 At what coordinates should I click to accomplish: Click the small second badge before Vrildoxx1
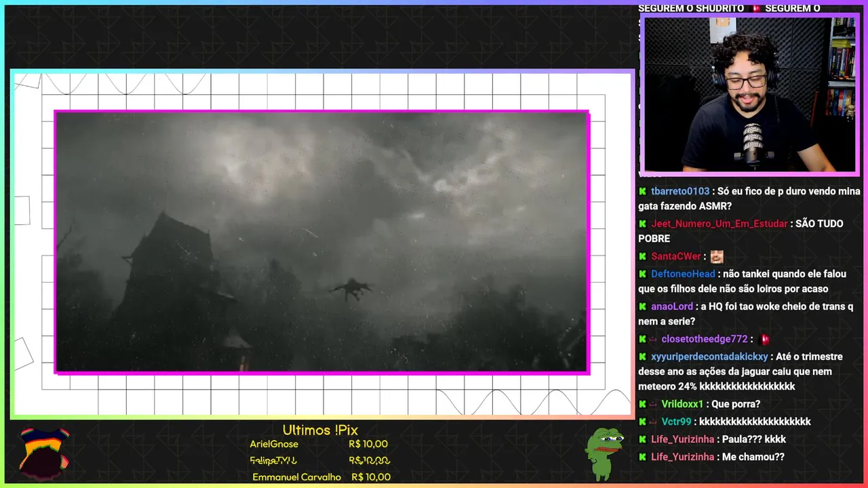653,405
